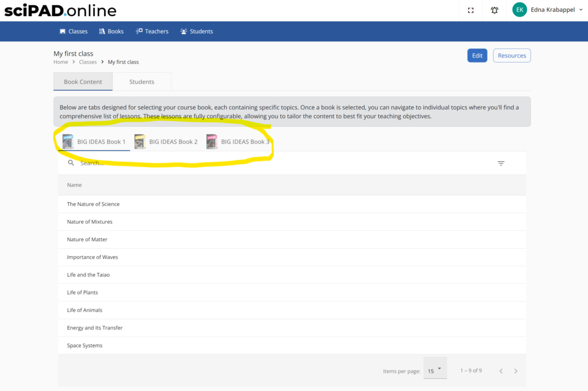The height and width of the screenshot is (391, 588).
Task: Click the BIG IDEAS Book 3 cover thumbnail
Action: [x=211, y=142]
